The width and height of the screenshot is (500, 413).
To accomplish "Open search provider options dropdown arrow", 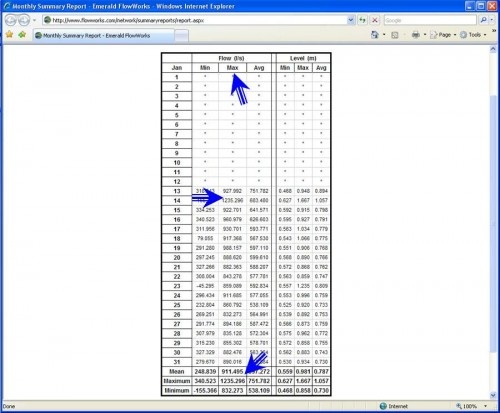I will click(492, 20).
